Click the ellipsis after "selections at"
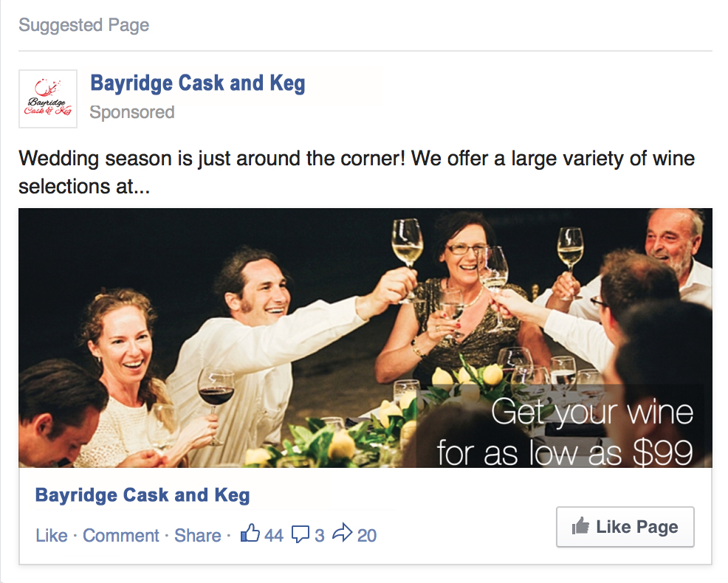 click(142, 187)
